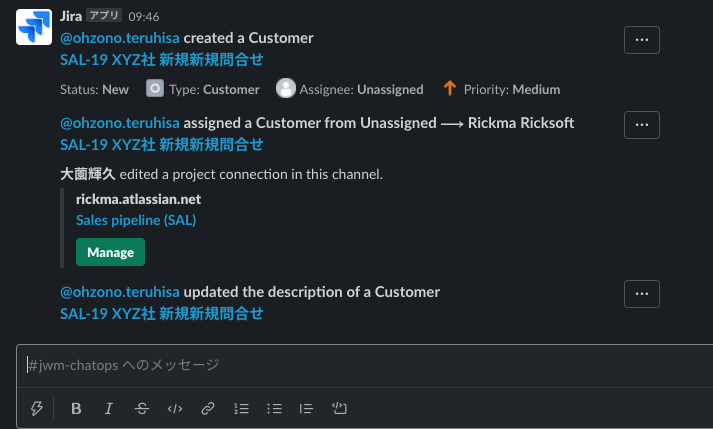
Task: Start a bulleted list
Action: (274, 408)
